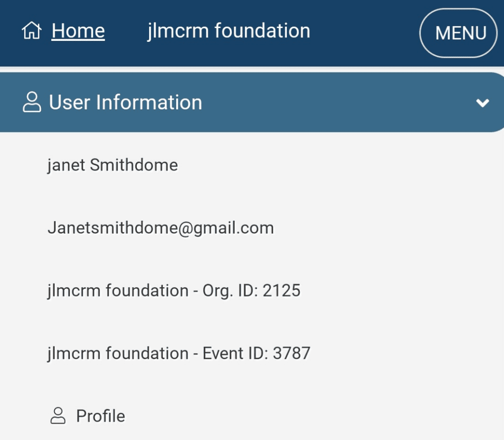This screenshot has height=440, width=504.
Task: Select the jlmcrm foundation title in header
Action: point(228,31)
